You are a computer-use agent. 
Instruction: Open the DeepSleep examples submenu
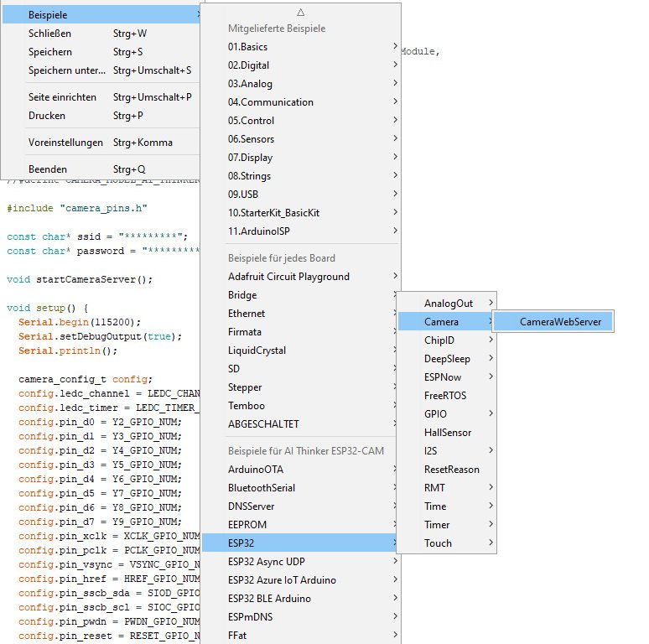(449, 359)
